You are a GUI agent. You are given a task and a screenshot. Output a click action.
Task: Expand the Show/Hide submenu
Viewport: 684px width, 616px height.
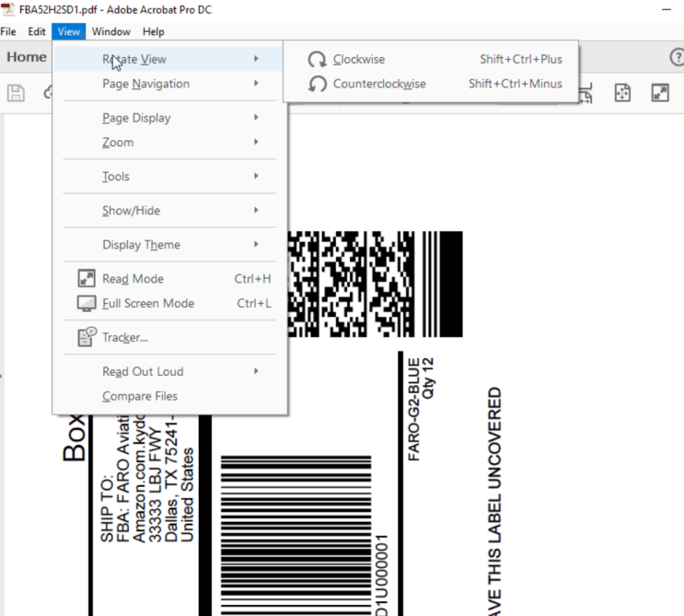coord(169,210)
